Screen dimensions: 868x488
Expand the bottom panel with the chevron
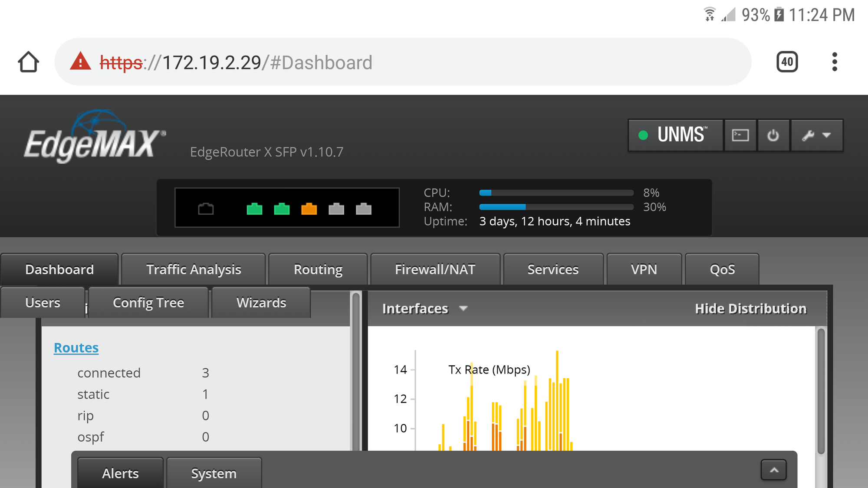[x=773, y=470]
